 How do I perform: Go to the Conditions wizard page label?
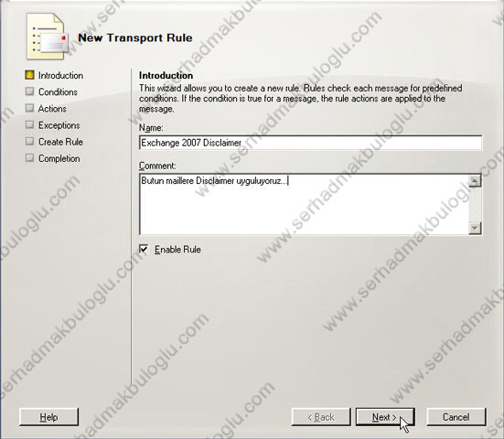pyautogui.click(x=58, y=91)
